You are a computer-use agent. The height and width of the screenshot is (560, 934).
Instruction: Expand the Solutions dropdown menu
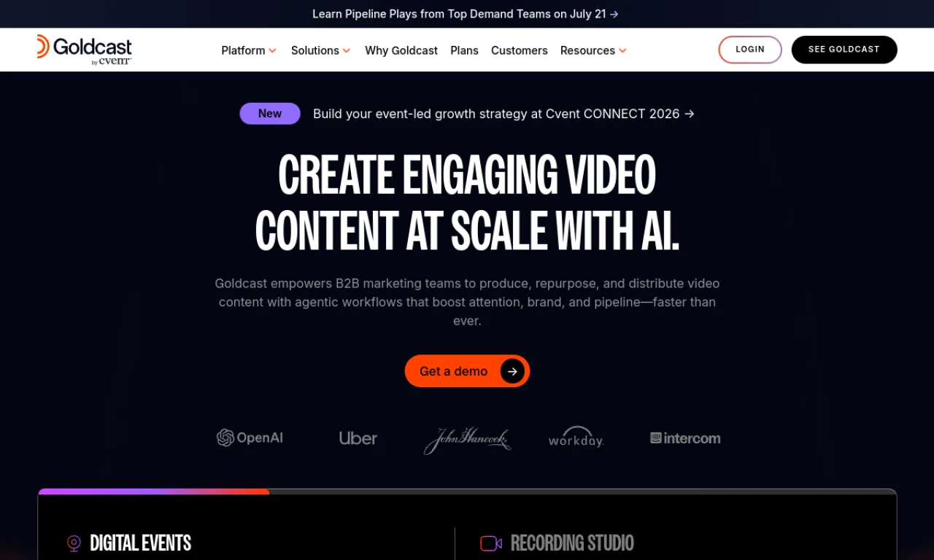click(x=321, y=50)
